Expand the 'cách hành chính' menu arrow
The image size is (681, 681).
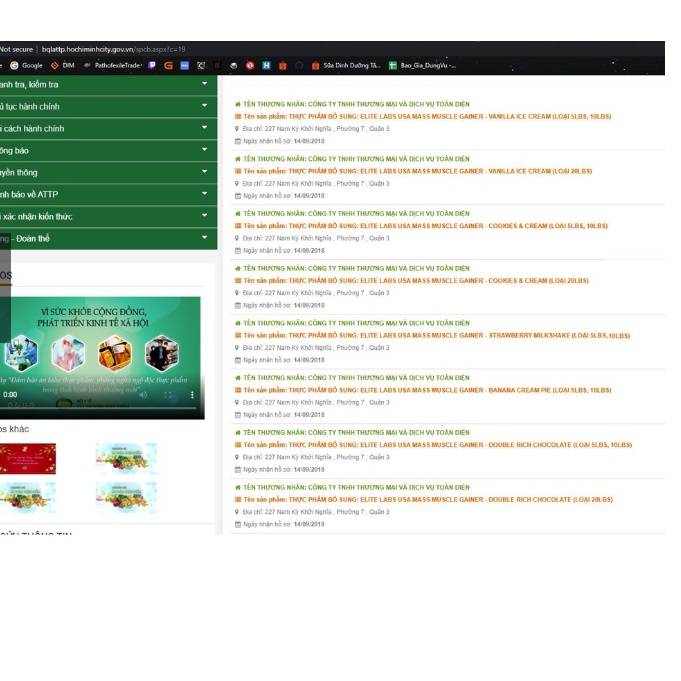(x=204, y=127)
